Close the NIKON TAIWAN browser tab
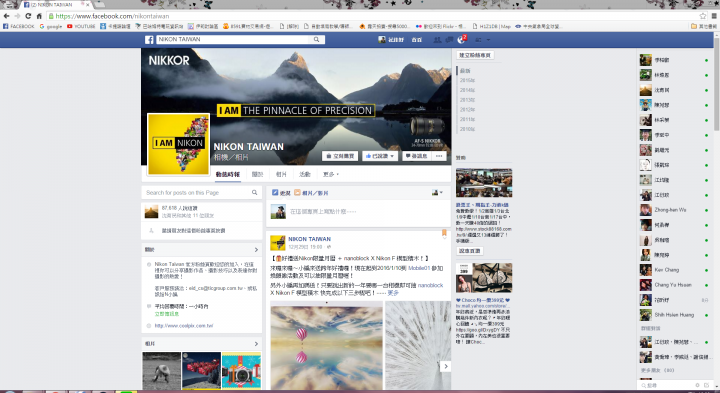720x393 pixels. point(87,5)
